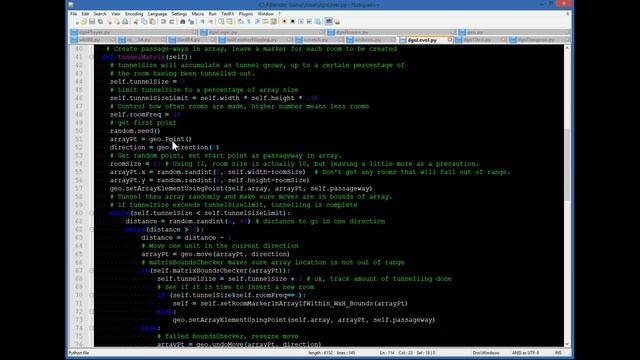Click the last icon in the toolbar
640x360 pixels.
pyautogui.click(x=337, y=21)
